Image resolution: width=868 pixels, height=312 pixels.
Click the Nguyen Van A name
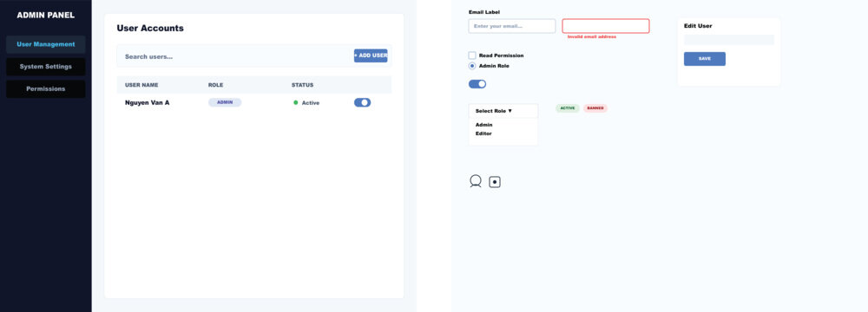148,102
